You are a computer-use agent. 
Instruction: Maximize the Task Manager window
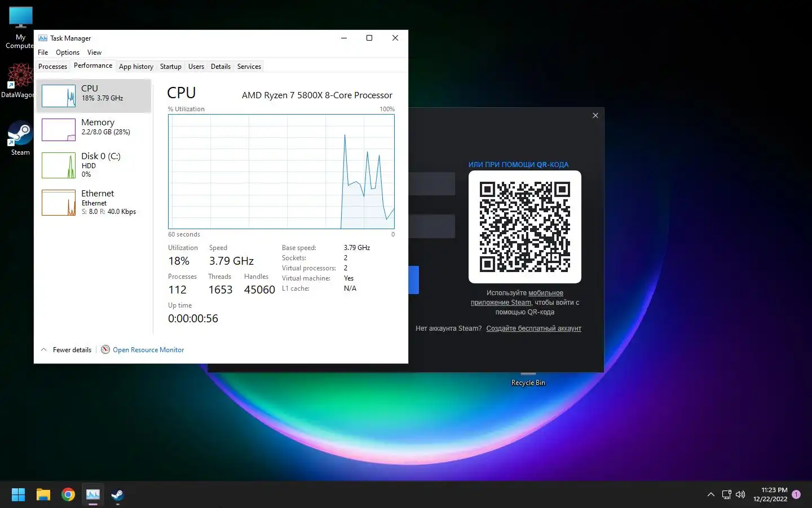point(369,38)
